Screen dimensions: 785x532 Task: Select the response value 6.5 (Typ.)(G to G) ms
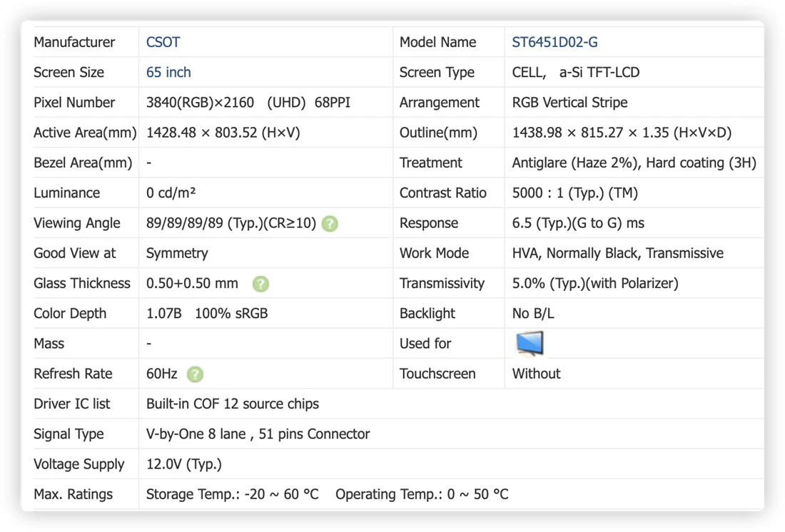578,223
